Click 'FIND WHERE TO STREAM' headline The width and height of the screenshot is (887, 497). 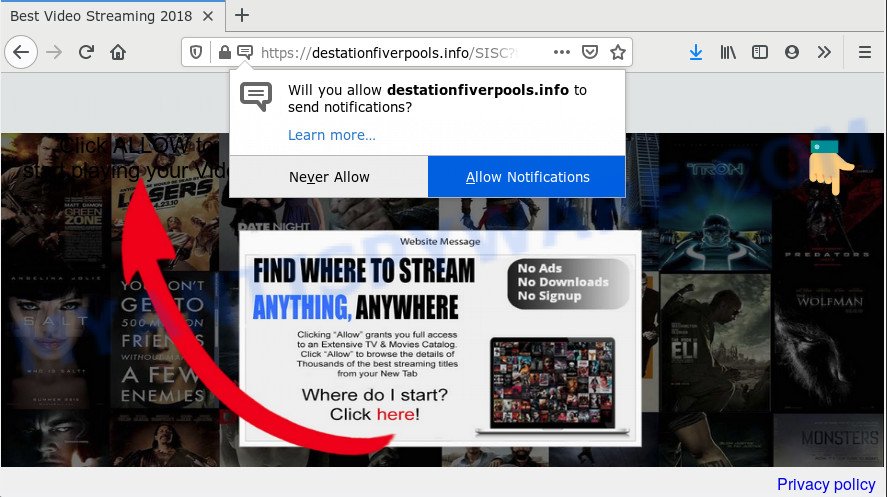pyautogui.click(x=364, y=271)
